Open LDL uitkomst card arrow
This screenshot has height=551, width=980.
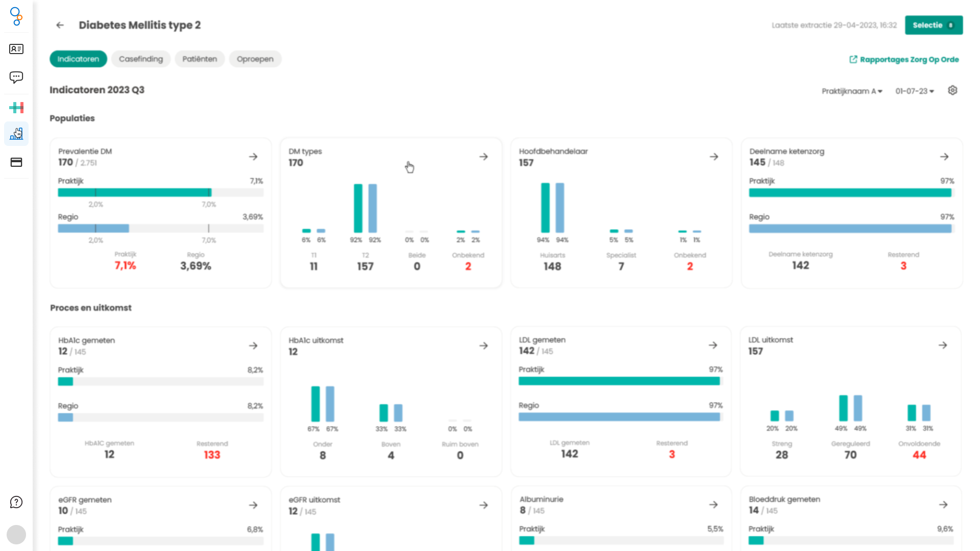coord(943,345)
